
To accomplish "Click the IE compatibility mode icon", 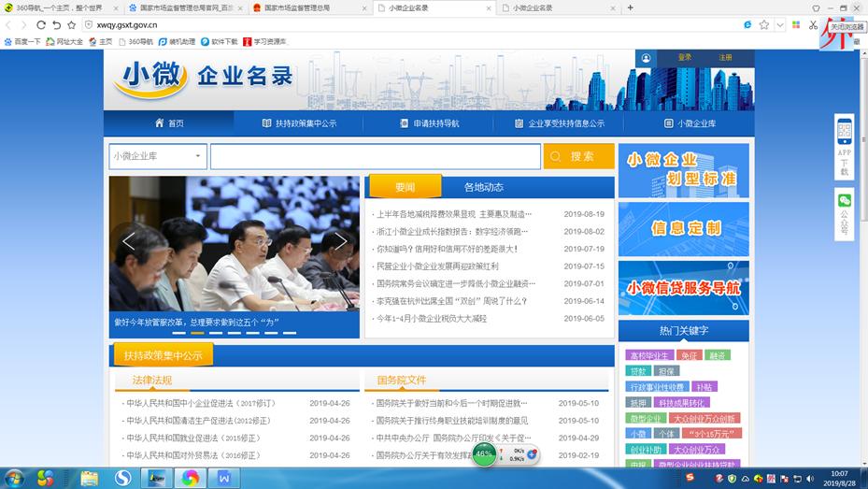I will tap(747, 25).
